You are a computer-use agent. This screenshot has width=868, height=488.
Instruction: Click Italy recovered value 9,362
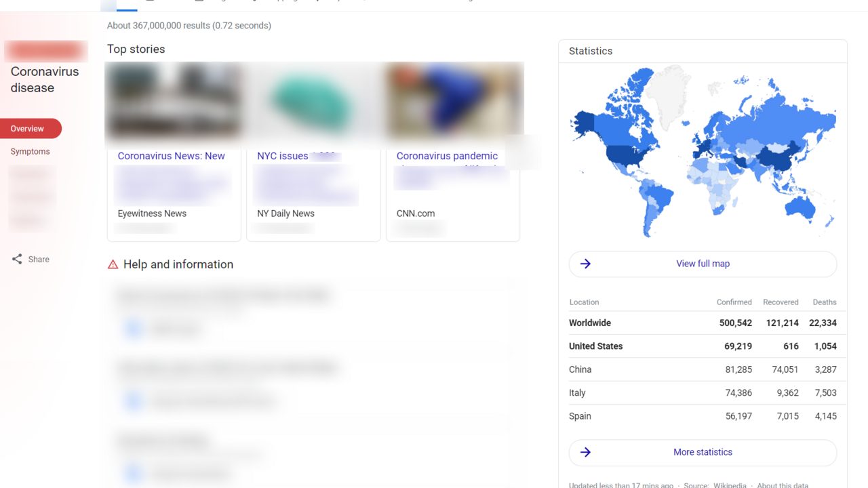point(787,393)
